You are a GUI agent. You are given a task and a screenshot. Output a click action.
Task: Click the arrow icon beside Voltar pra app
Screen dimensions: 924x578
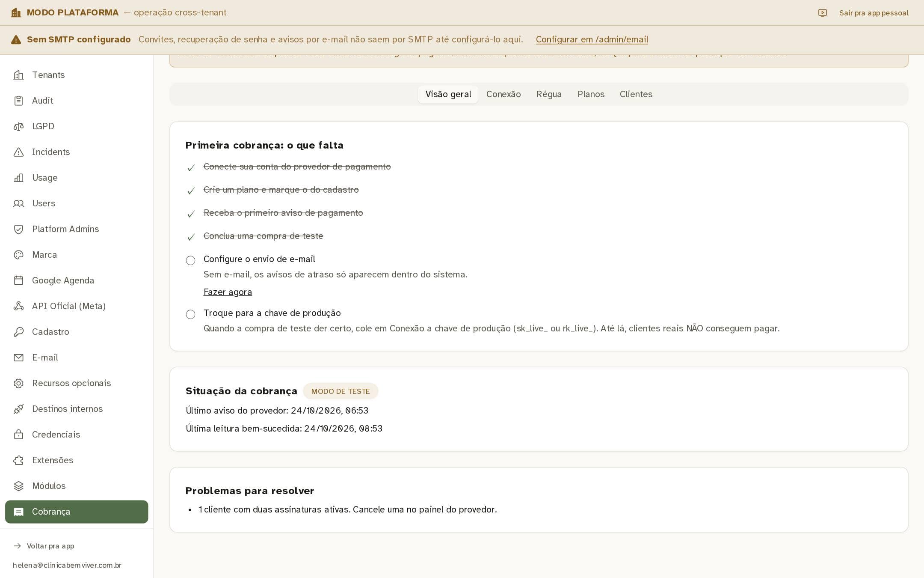click(x=18, y=546)
